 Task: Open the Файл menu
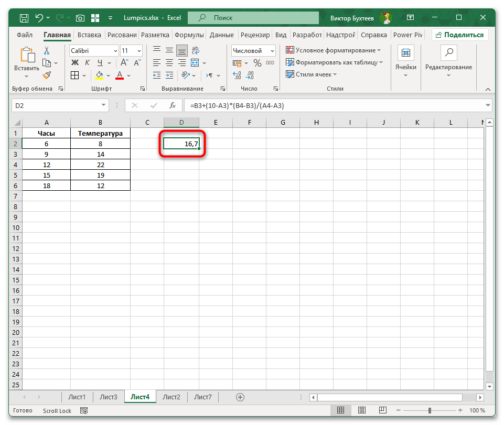(25, 35)
